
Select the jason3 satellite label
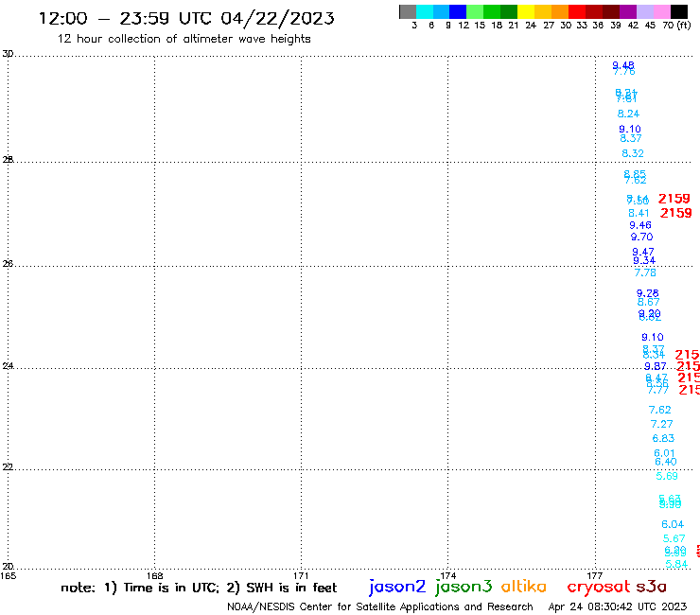[x=464, y=587]
